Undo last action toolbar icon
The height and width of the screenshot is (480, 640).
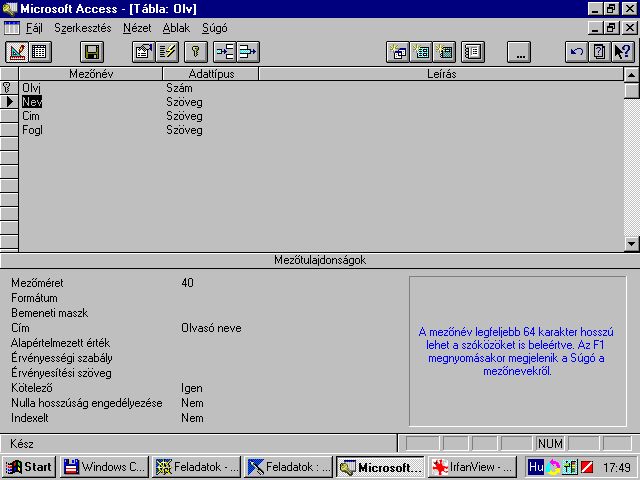tap(577, 52)
